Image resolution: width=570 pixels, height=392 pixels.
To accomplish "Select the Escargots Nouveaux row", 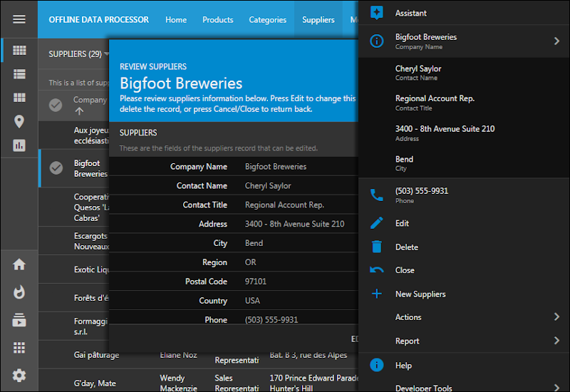I will (74, 241).
